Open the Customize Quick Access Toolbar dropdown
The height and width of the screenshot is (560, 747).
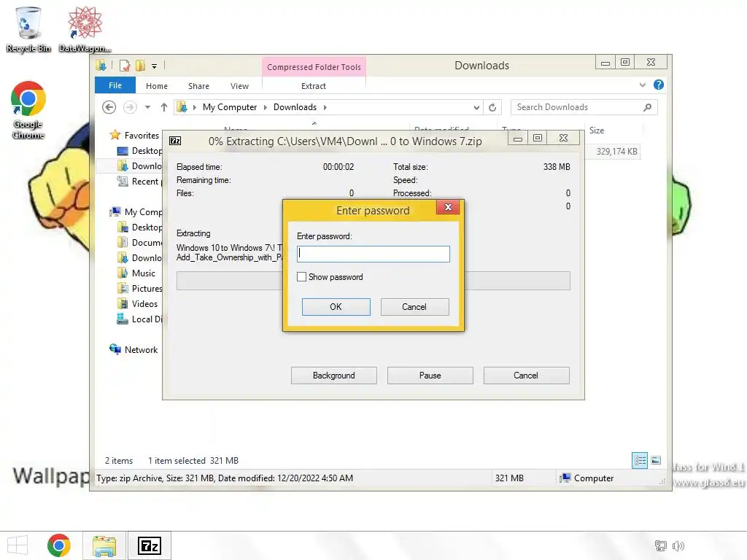pyautogui.click(x=155, y=66)
